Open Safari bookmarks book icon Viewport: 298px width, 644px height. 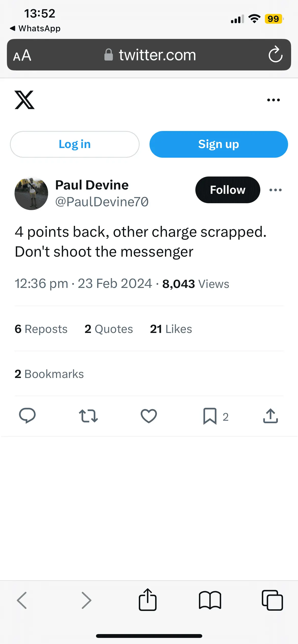coord(210,600)
